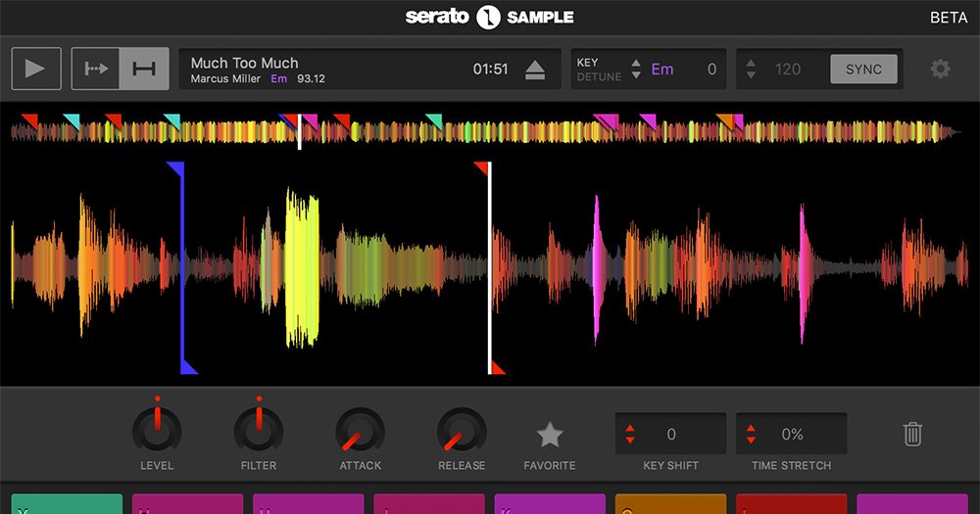This screenshot has width=980, height=514.
Task: Select the red sample pad
Action: [x=791, y=504]
